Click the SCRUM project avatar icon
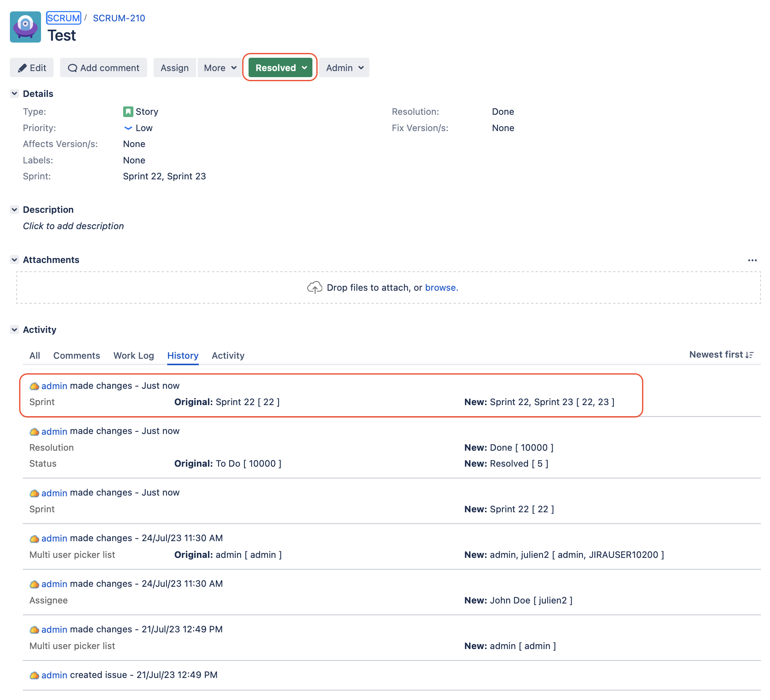Screen dimensions: 770x700 [25, 27]
